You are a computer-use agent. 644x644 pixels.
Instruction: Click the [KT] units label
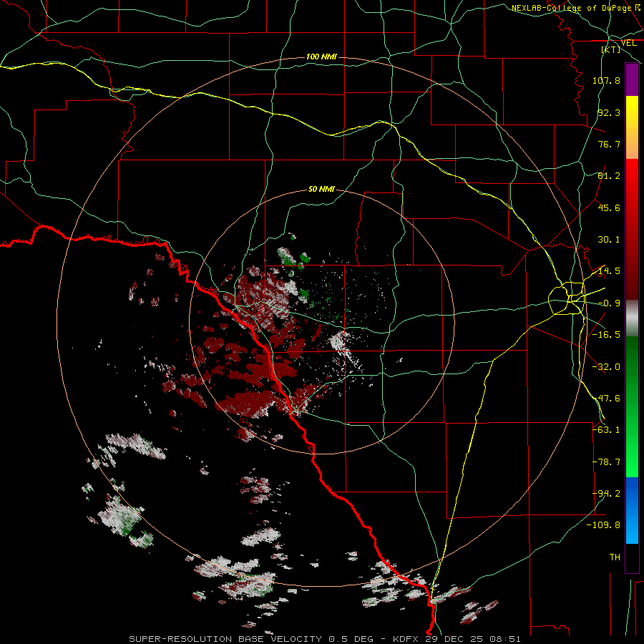[x=611, y=49]
